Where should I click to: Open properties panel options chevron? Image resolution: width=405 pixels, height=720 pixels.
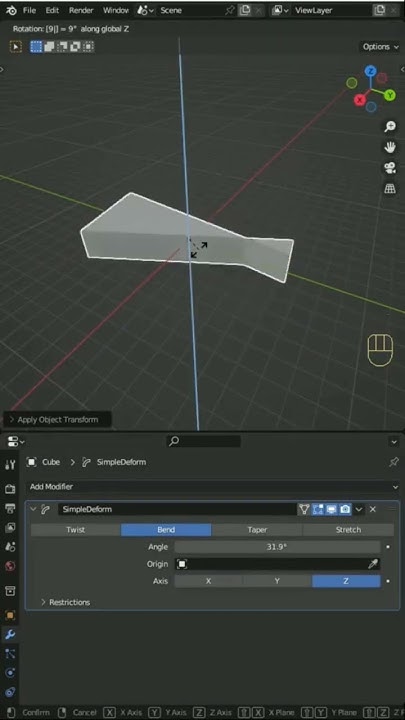click(394, 442)
